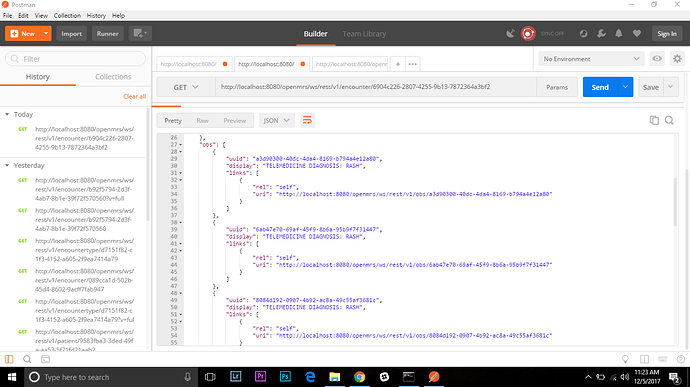
Task: Open the Send button dropdown arrow
Action: [625, 87]
